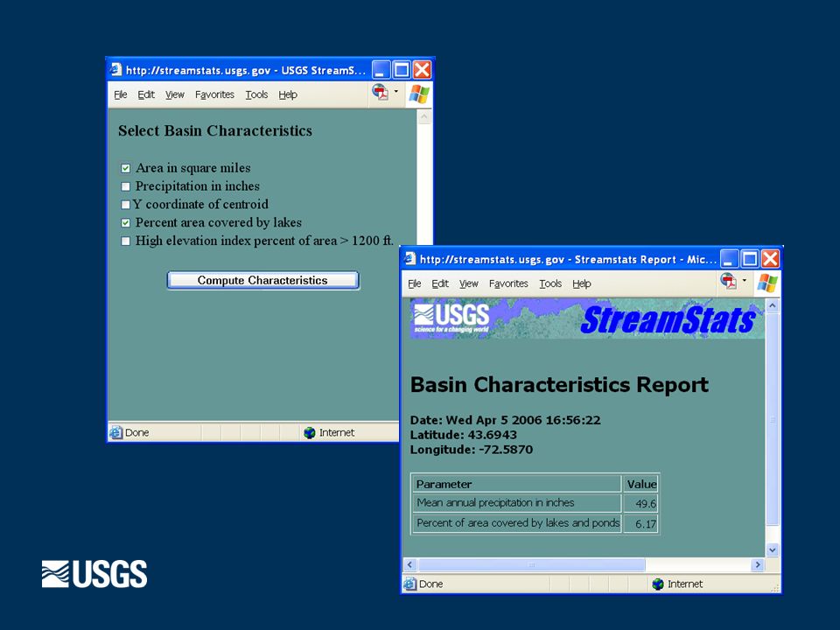Click the 49.6 value cell
840x630 pixels.
(641, 504)
